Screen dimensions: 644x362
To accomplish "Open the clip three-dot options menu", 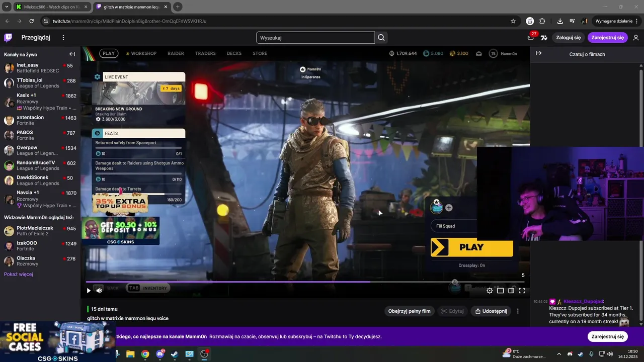I will coord(518,311).
